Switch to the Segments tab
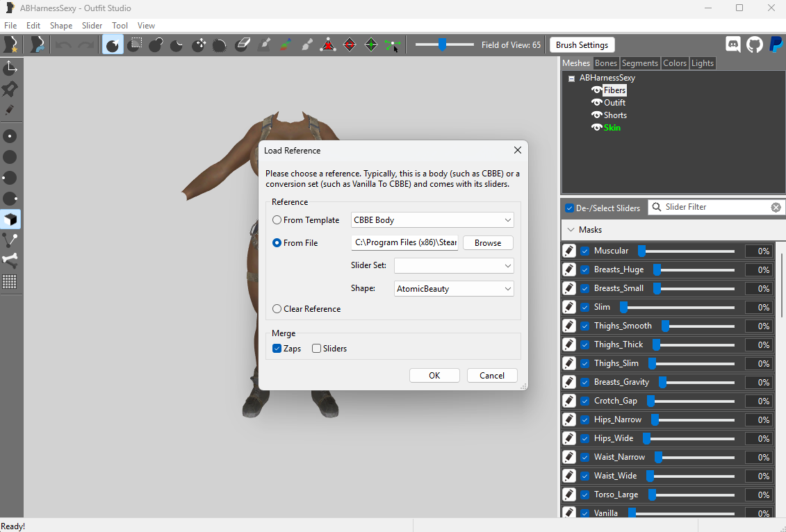The width and height of the screenshot is (786, 532). pos(639,63)
